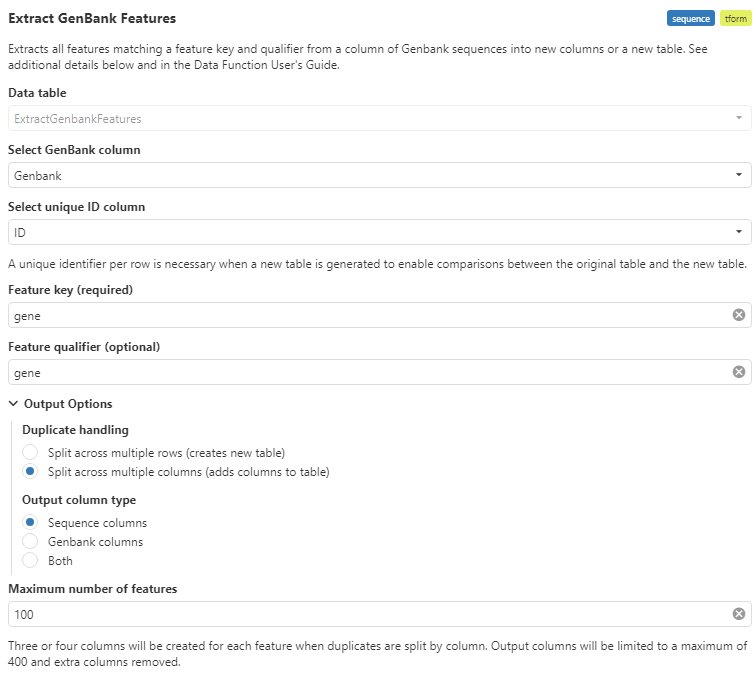Clear the Feature qualifier field
Screen dimensions: 756x680
[x=739, y=372]
